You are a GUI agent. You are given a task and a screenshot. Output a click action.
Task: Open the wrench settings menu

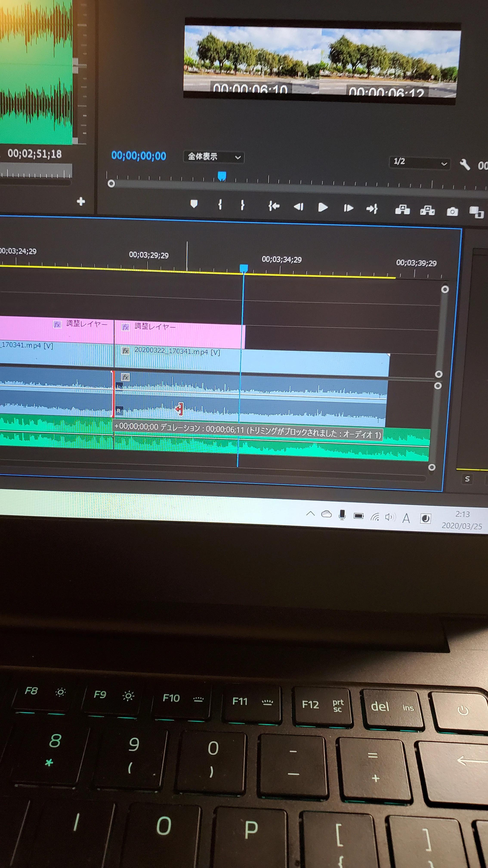pyautogui.click(x=465, y=164)
